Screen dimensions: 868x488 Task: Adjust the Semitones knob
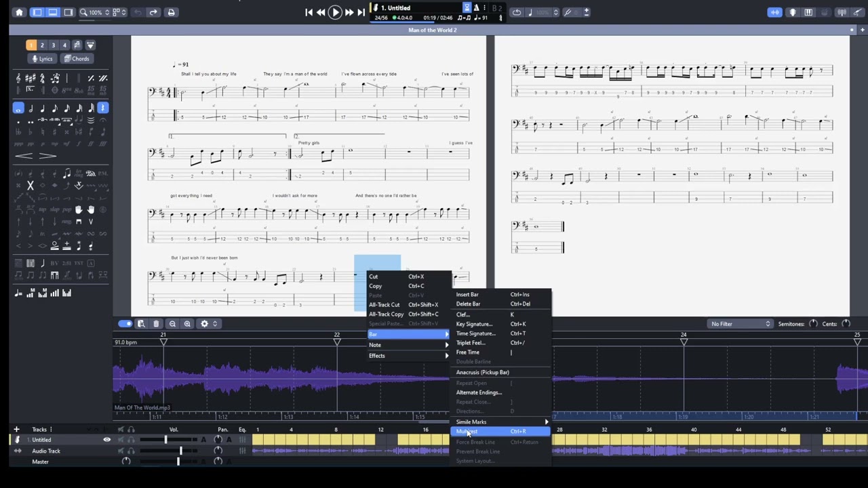813,324
